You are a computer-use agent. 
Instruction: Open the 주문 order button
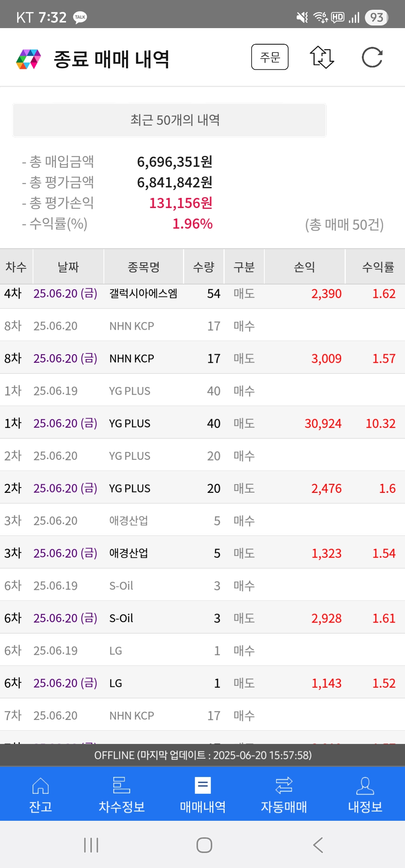270,57
